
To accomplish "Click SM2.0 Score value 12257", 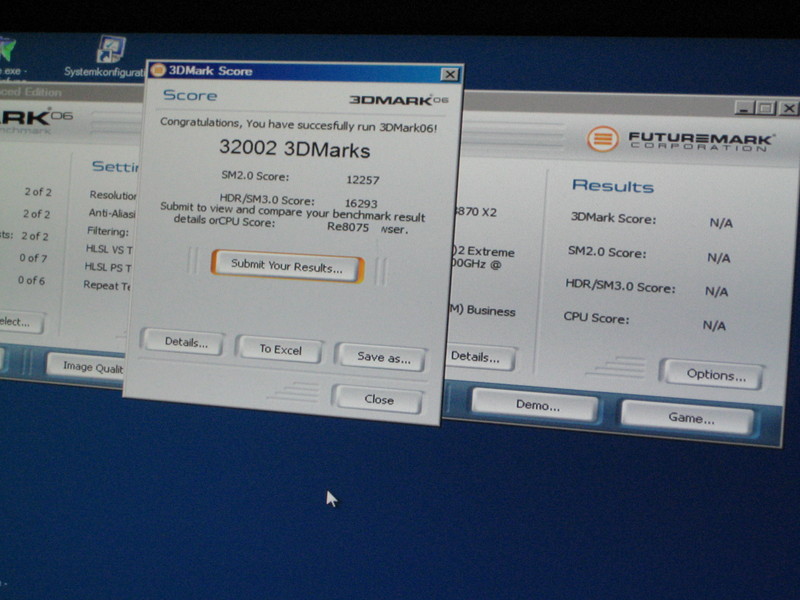I will tap(363, 180).
